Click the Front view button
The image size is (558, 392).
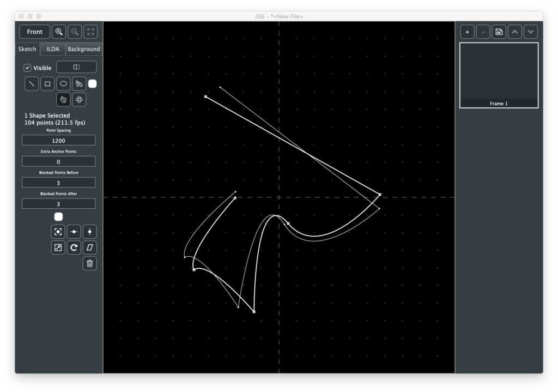click(34, 32)
